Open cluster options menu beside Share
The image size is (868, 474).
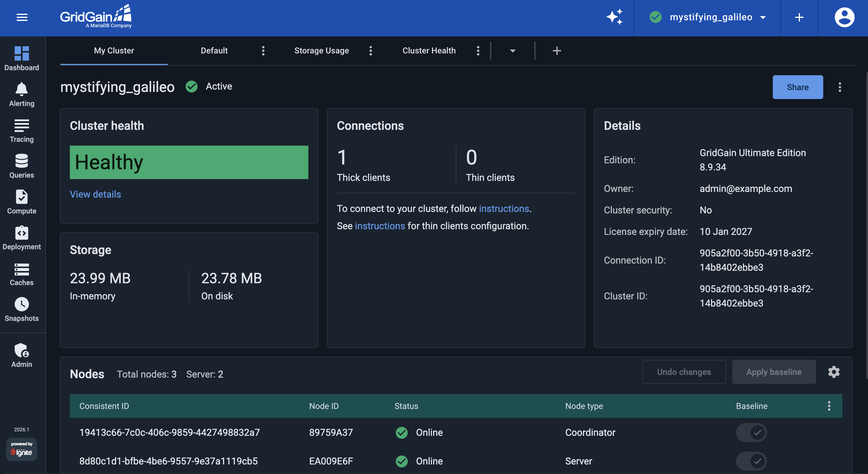[x=839, y=87]
